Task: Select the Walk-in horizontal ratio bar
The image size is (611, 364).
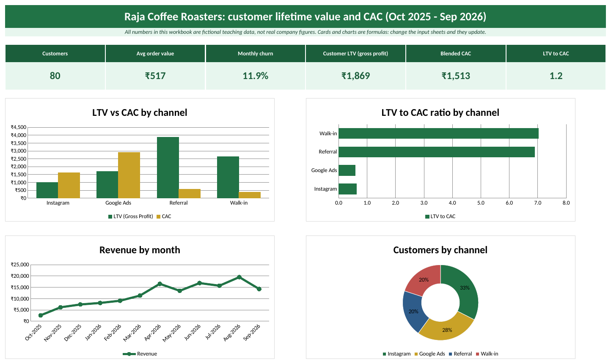Action: 439,133
